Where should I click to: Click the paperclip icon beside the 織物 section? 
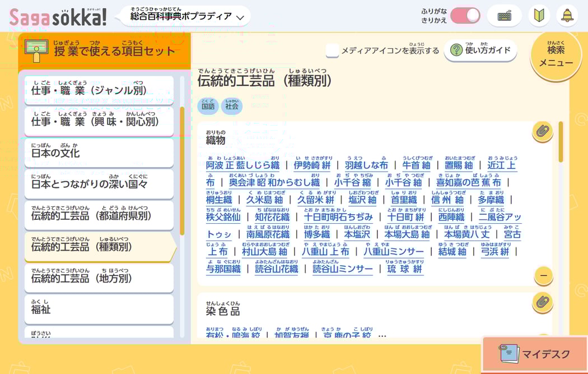coord(542,132)
